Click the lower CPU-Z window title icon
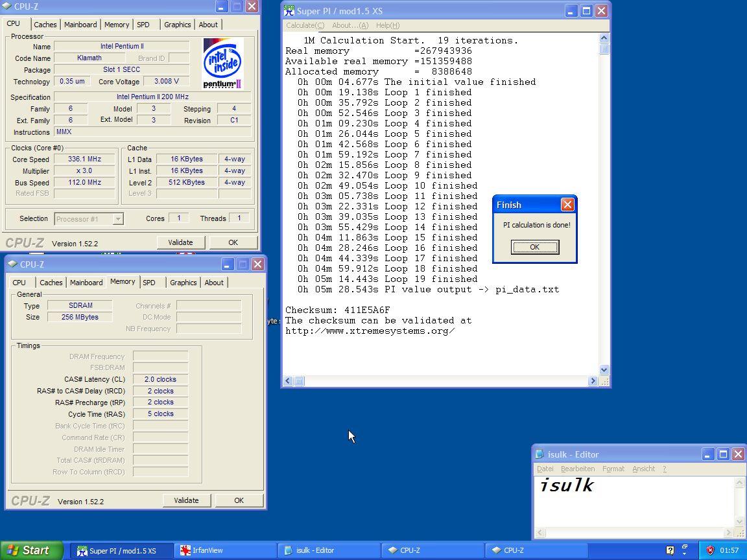The image size is (747, 560). (x=13, y=264)
